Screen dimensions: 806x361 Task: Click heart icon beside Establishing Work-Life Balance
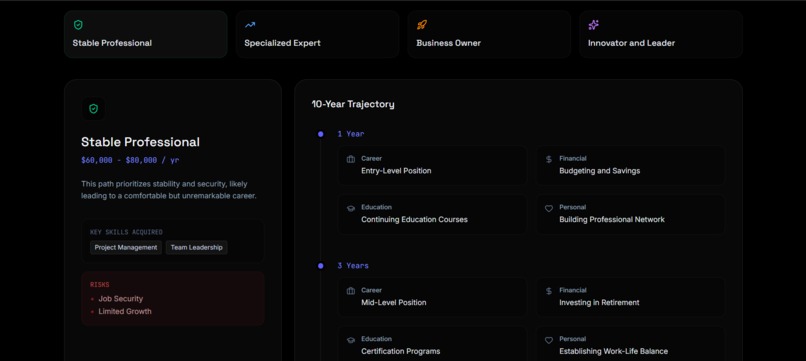(x=549, y=340)
